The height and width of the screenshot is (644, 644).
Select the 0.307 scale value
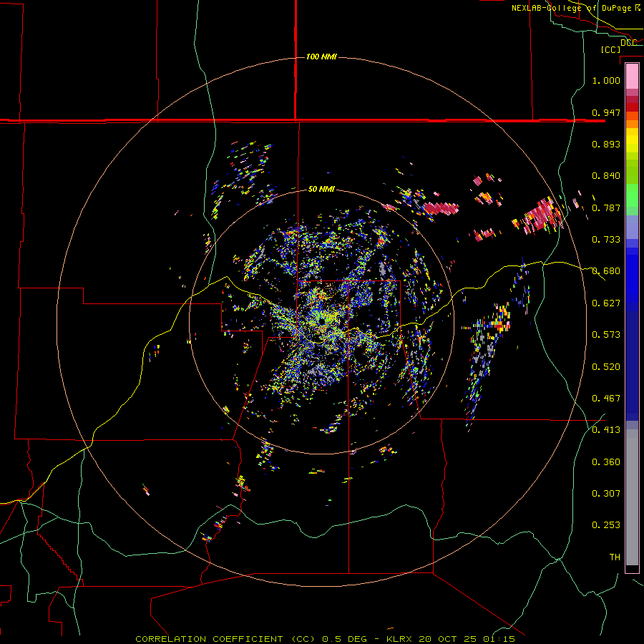606,494
